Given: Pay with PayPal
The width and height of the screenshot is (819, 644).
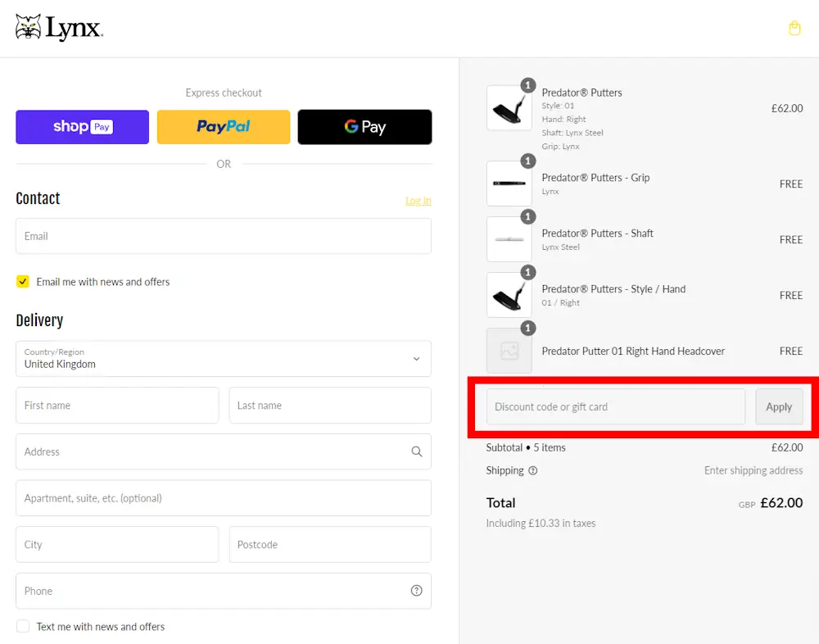Looking at the screenshot, I should coord(224,127).
